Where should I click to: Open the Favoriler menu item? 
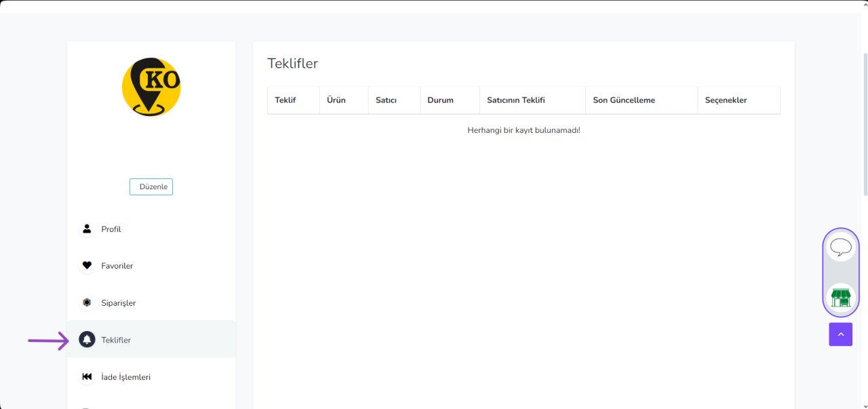click(x=151, y=266)
